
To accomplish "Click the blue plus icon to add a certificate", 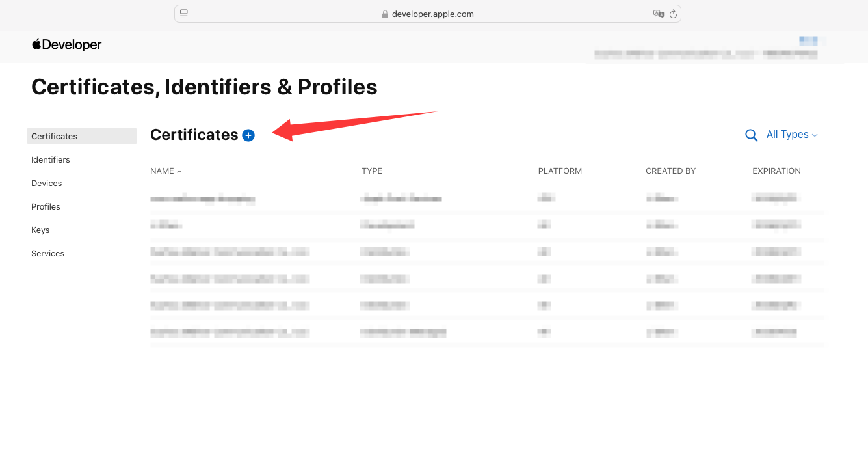I will [248, 135].
